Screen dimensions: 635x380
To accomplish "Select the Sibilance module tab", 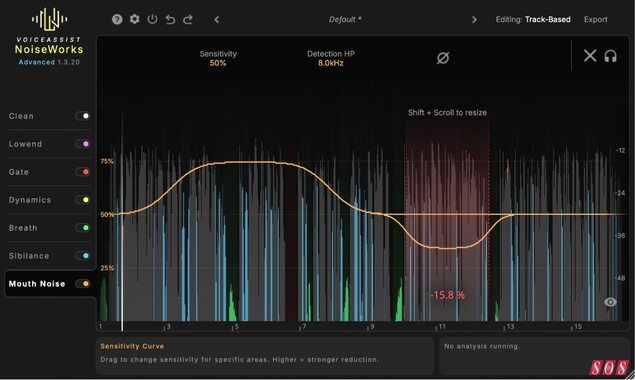I will click(x=29, y=256).
